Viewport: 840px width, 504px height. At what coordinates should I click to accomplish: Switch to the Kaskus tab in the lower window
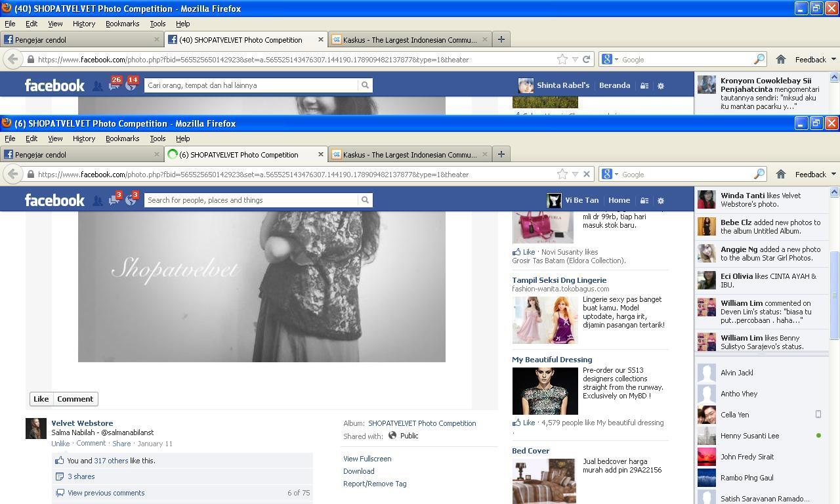pos(410,155)
